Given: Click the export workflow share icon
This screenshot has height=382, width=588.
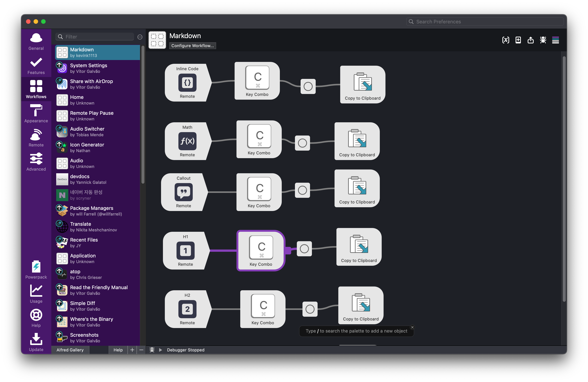Looking at the screenshot, I should pyautogui.click(x=530, y=40).
